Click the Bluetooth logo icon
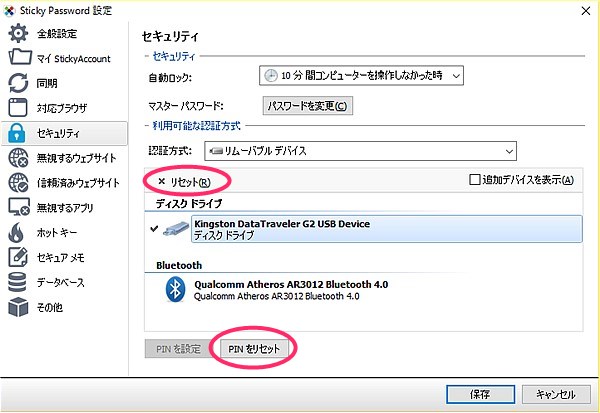The height and width of the screenshot is (413, 600). tap(175, 289)
